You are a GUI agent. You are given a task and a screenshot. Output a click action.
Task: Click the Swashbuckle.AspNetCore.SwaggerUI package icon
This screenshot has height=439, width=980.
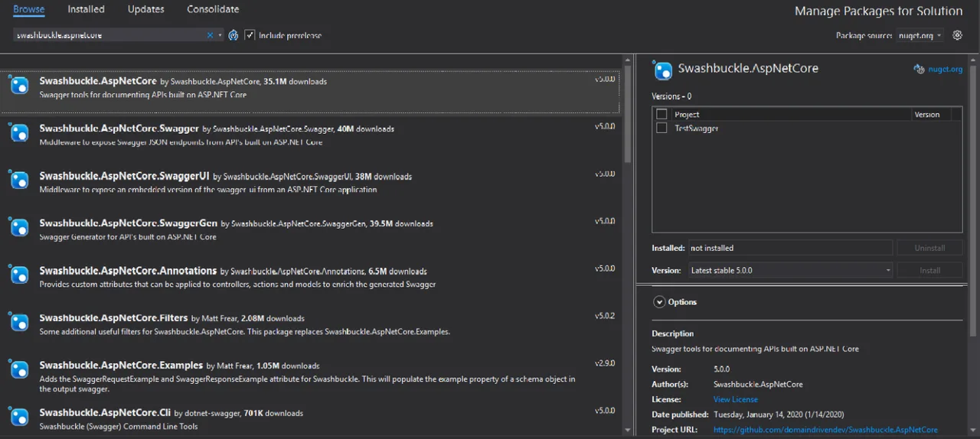pyautogui.click(x=19, y=180)
